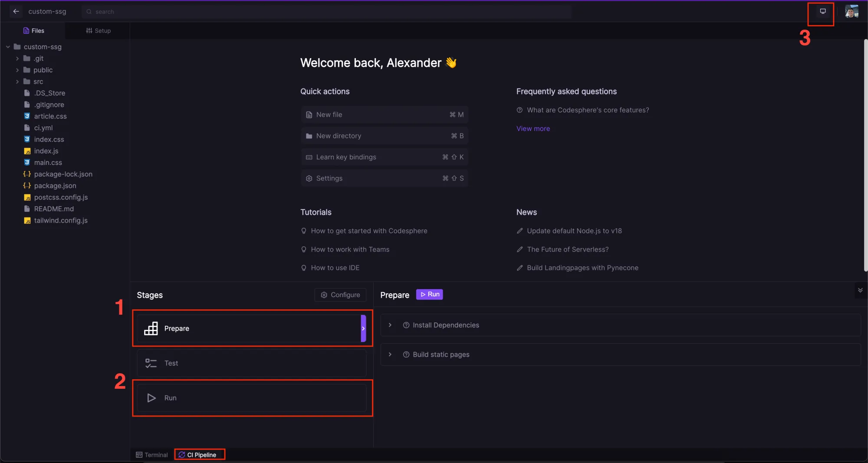Open the deployment monitor icon
This screenshot has width=868, height=463.
(x=822, y=11)
